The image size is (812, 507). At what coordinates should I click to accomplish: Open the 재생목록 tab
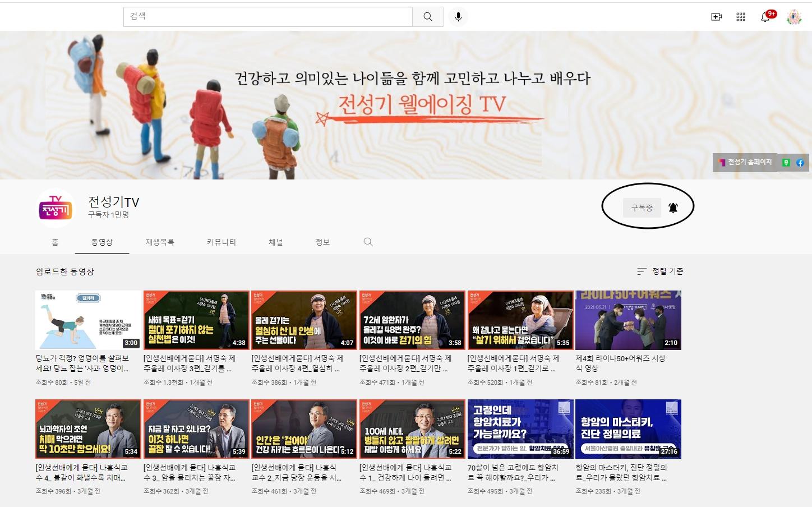pyautogui.click(x=160, y=242)
